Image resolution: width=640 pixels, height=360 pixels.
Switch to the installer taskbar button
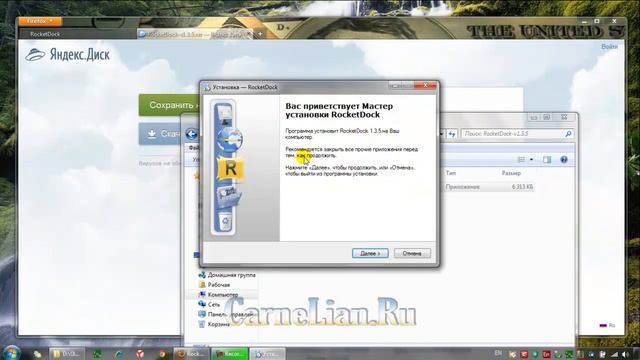267,354
